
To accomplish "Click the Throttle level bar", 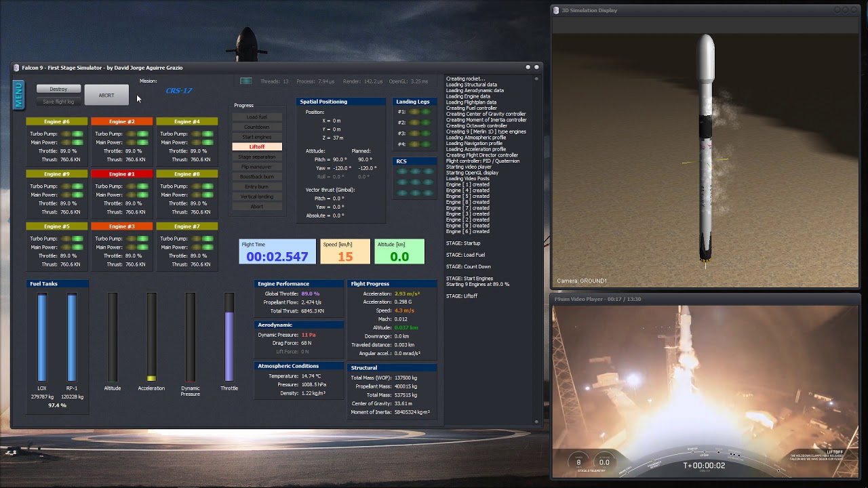I will [x=229, y=337].
